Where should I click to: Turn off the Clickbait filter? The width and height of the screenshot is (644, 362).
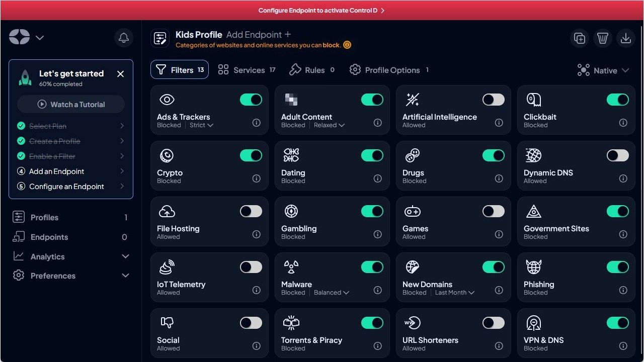618,100
